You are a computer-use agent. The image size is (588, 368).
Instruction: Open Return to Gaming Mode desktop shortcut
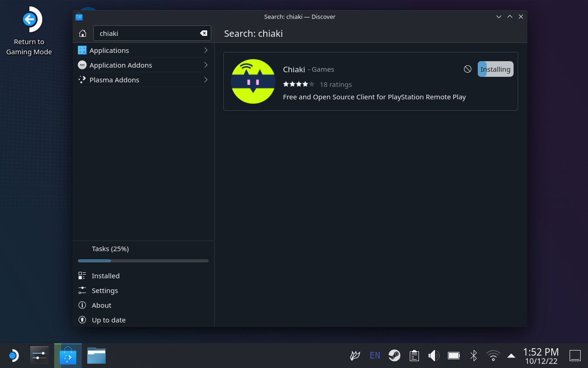tap(29, 31)
